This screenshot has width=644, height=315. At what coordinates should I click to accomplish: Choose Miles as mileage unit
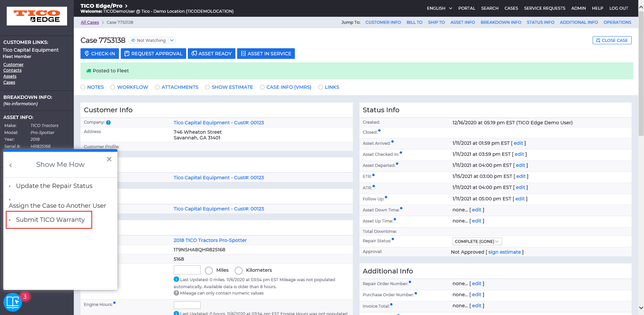pos(209,270)
